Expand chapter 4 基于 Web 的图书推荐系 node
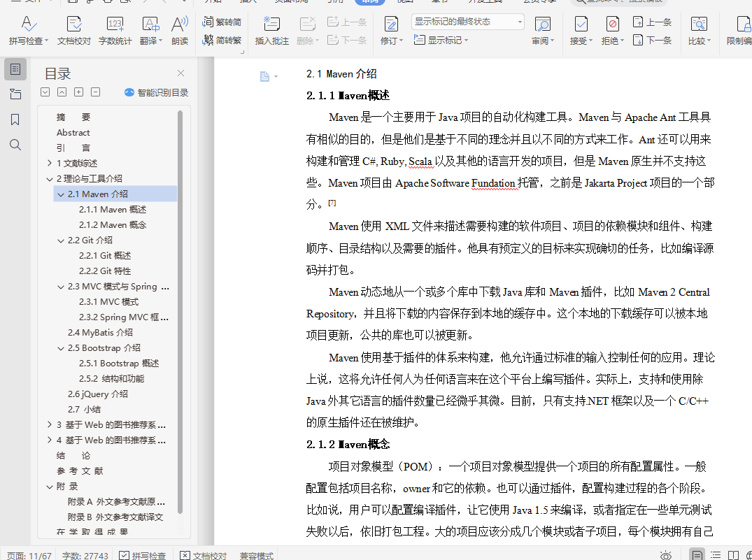 click(x=50, y=440)
